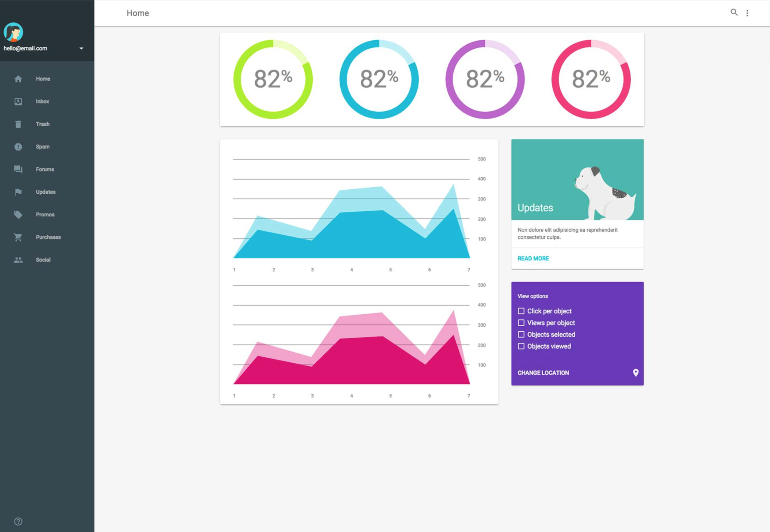
Task: Go to Trash menu label
Action: (43, 124)
